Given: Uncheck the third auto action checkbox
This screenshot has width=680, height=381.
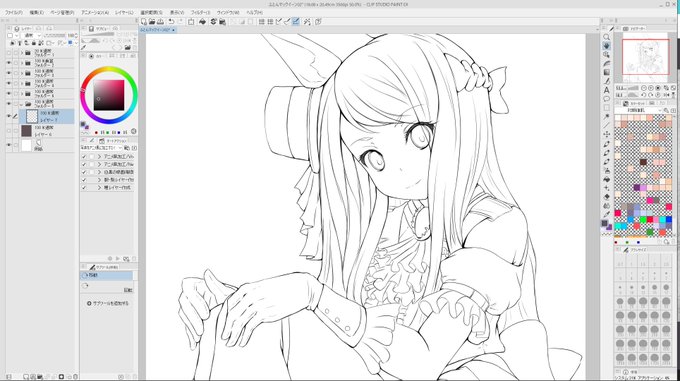Looking at the screenshot, I should 84,172.
